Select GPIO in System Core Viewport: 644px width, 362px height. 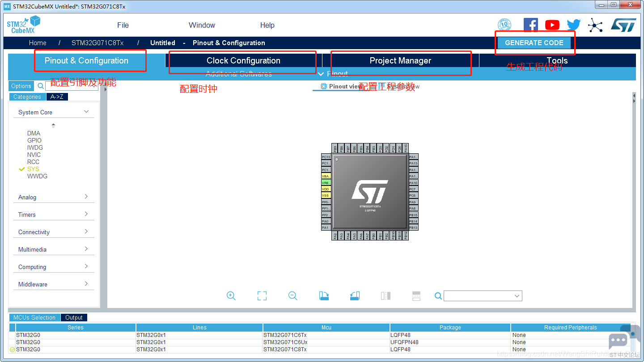pyautogui.click(x=34, y=140)
